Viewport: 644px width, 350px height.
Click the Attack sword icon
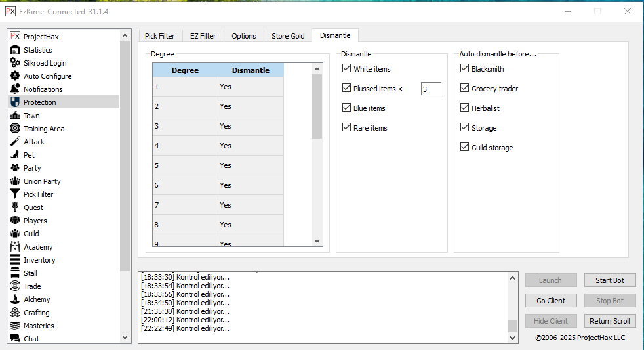coord(15,142)
